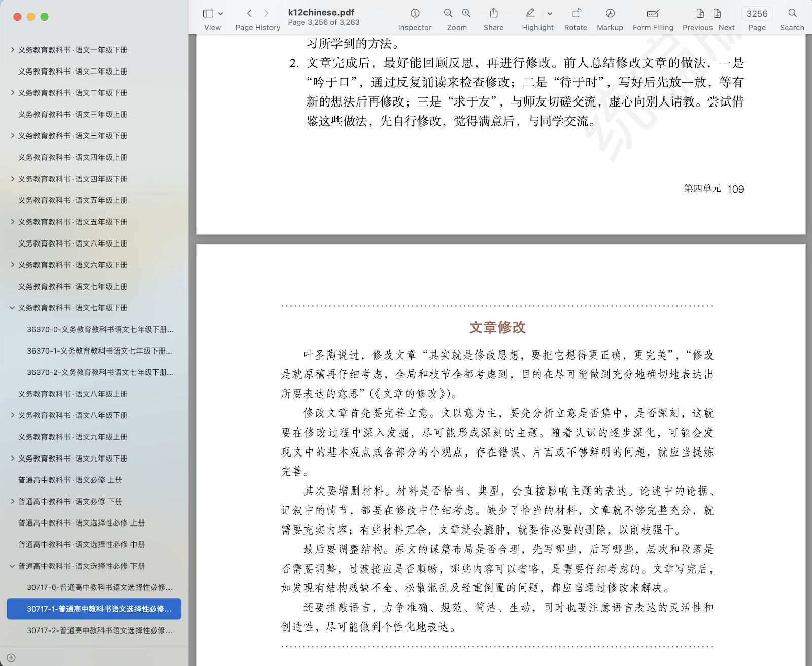Open the Search magnifier in toolbar
The height and width of the screenshot is (666, 812).
pyautogui.click(x=792, y=14)
